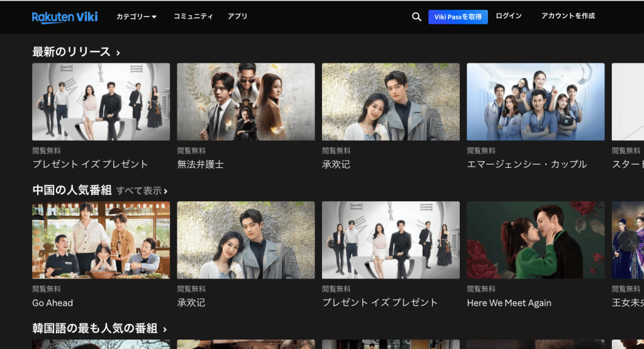This screenshot has height=349, width=644.
Task: Select the 承欢记 thumbnail in 最新のリリース
Action: click(391, 102)
